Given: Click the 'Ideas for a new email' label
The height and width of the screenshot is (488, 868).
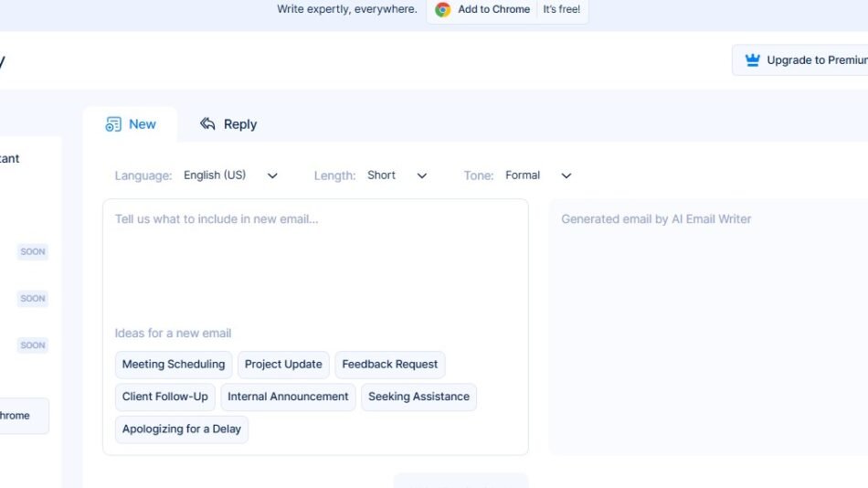Looking at the screenshot, I should click(173, 334).
